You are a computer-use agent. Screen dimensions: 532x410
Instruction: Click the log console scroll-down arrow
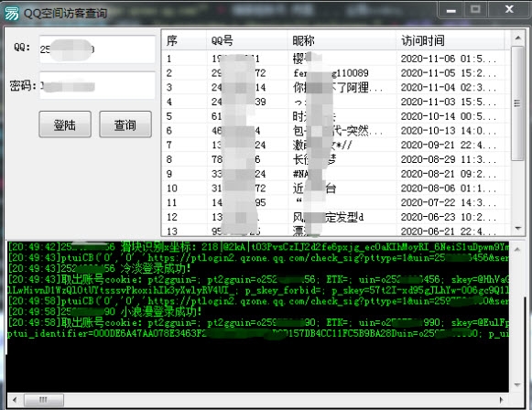[517, 385]
